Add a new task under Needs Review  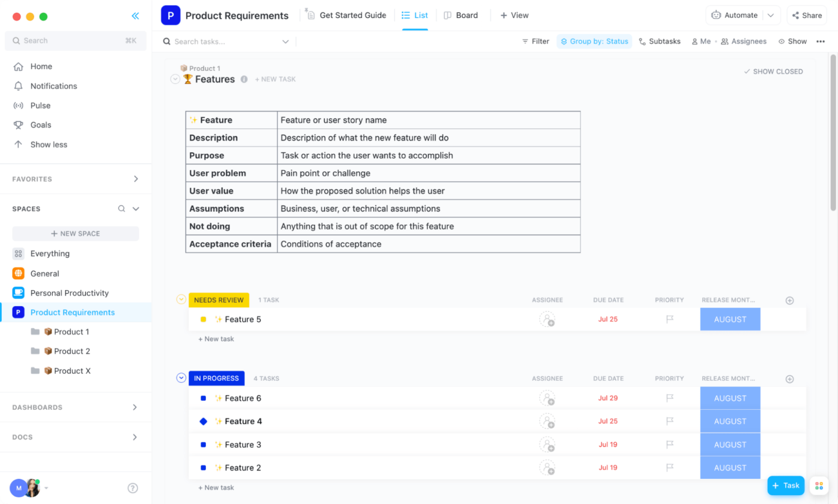click(216, 339)
